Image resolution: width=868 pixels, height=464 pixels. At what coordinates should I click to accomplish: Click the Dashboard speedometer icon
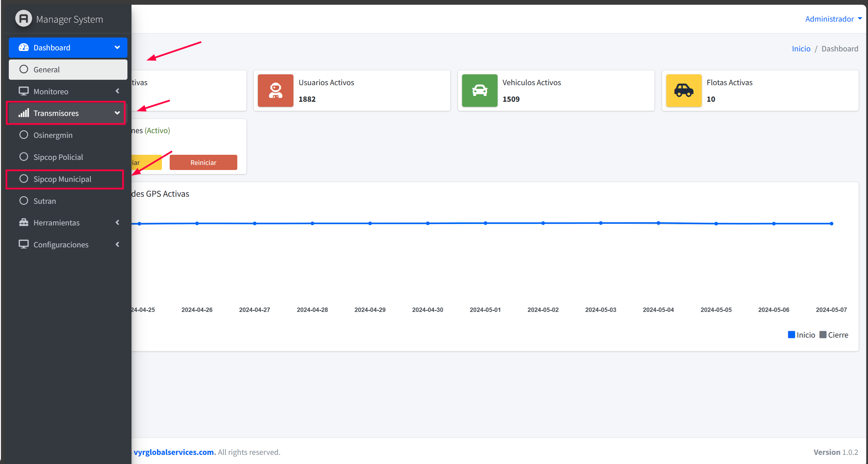pos(23,47)
